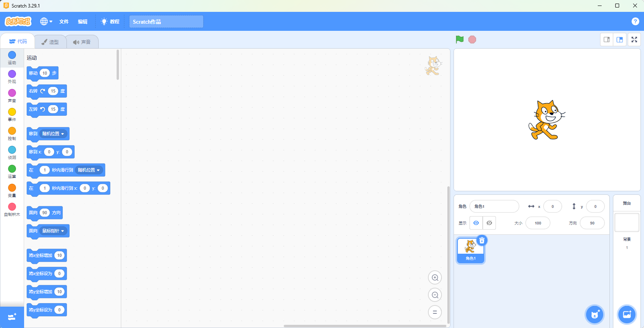Expand 随机位置 dropdown in 移到 block

[x=53, y=134]
